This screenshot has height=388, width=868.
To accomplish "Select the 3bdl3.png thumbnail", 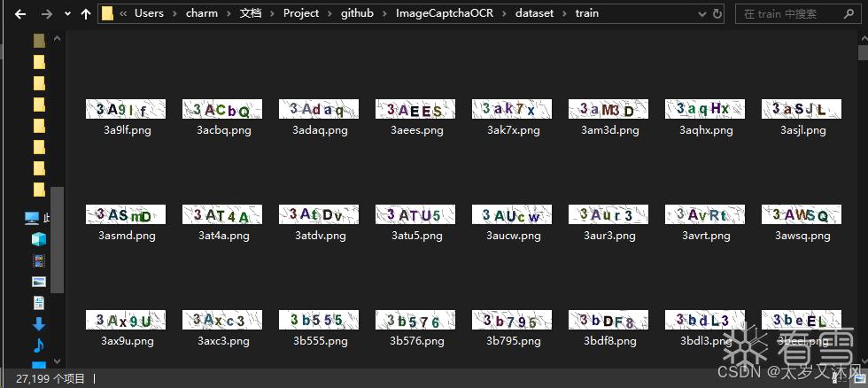I will 705,320.
